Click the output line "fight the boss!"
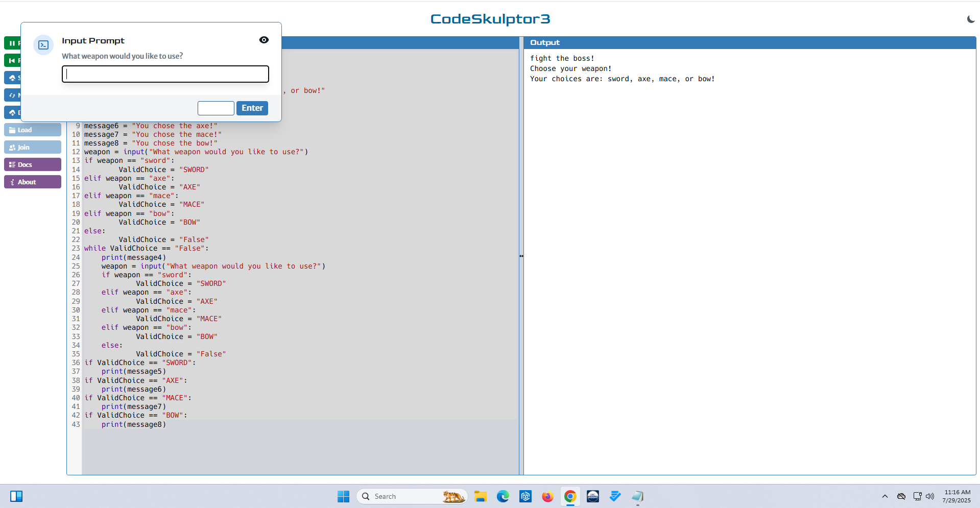980x508 pixels. [x=562, y=58]
